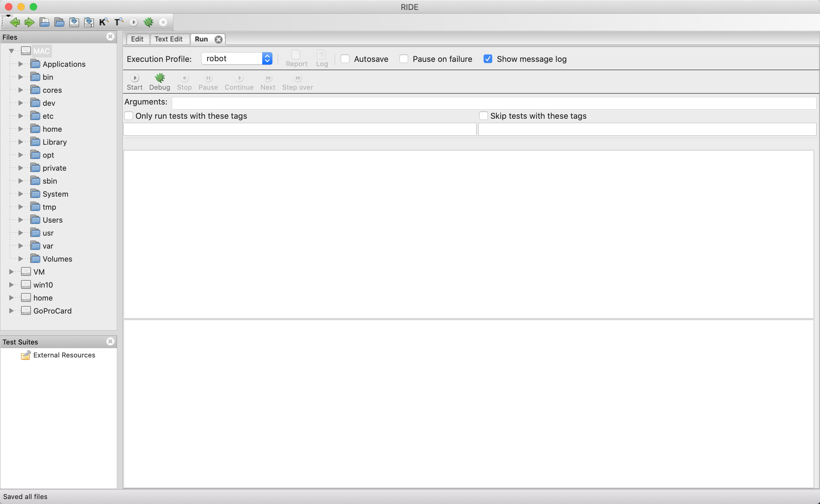Click the top toolbar green bug debug icon

(148, 22)
